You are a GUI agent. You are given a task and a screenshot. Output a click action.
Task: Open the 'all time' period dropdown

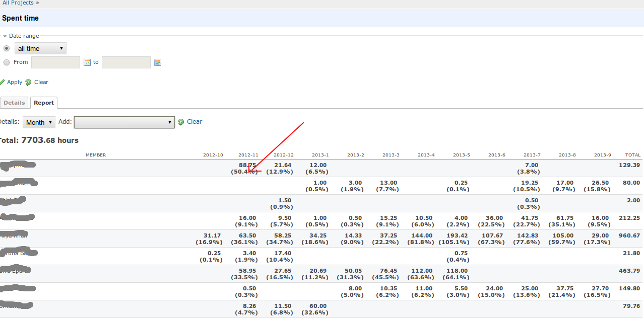tap(40, 48)
